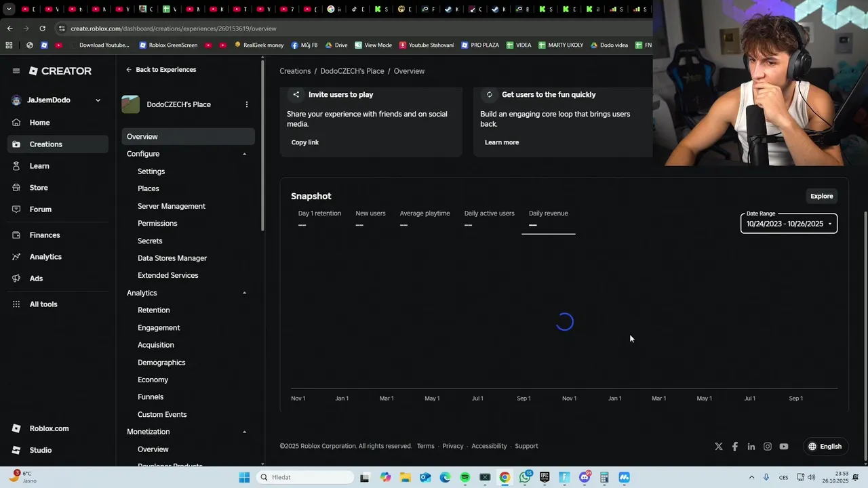The height and width of the screenshot is (488, 868).
Task: Open the Privacy footer link
Action: 453,446
